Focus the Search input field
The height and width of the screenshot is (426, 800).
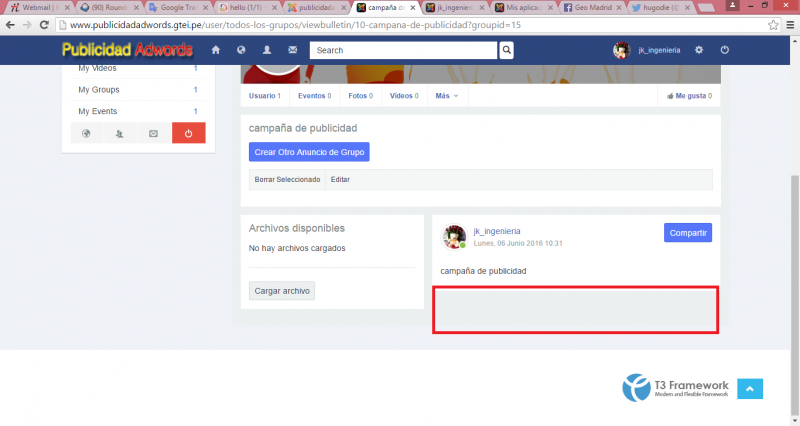coord(403,50)
